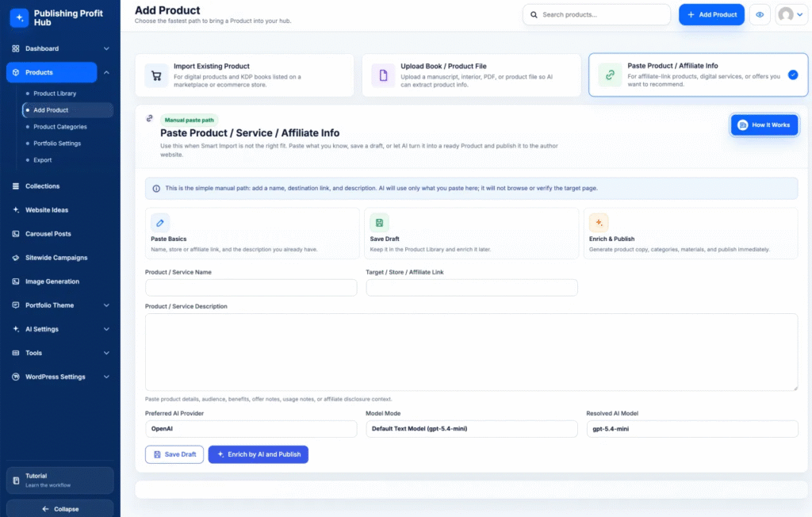
Task: Open the Preferred AI Provider dropdown
Action: (x=251, y=429)
